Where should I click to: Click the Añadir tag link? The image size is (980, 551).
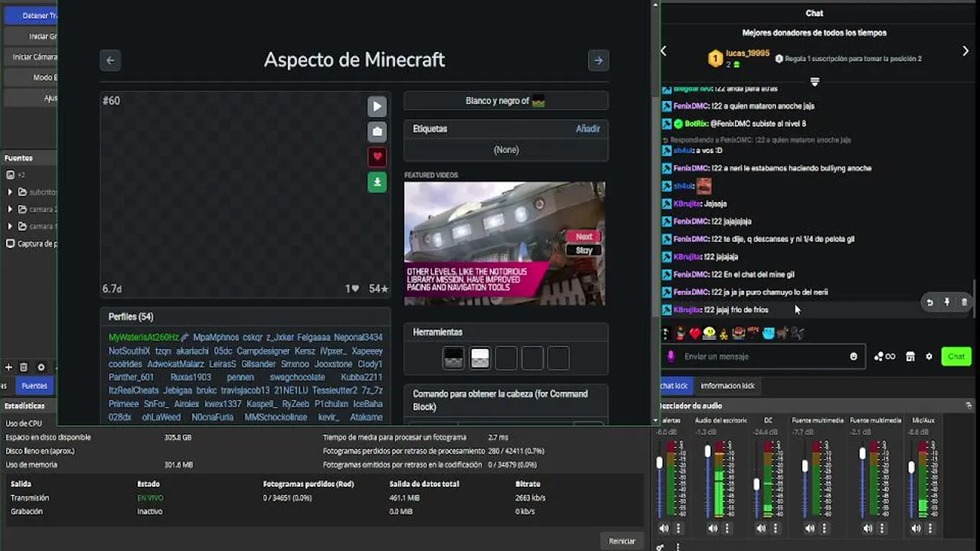(588, 129)
